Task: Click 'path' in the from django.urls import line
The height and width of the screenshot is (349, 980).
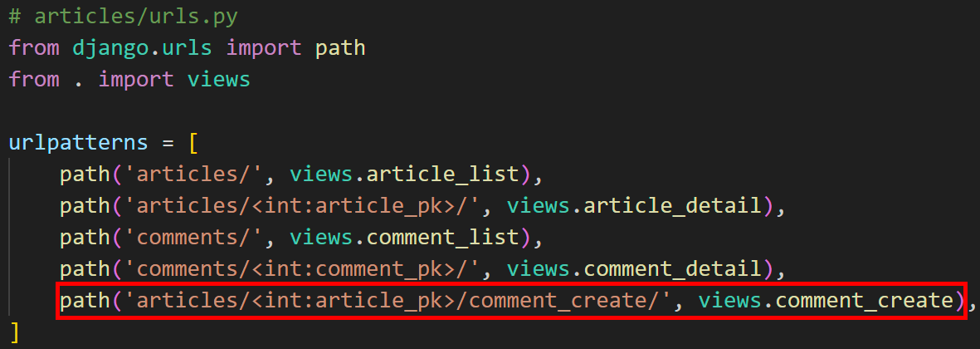Action: 340,47
